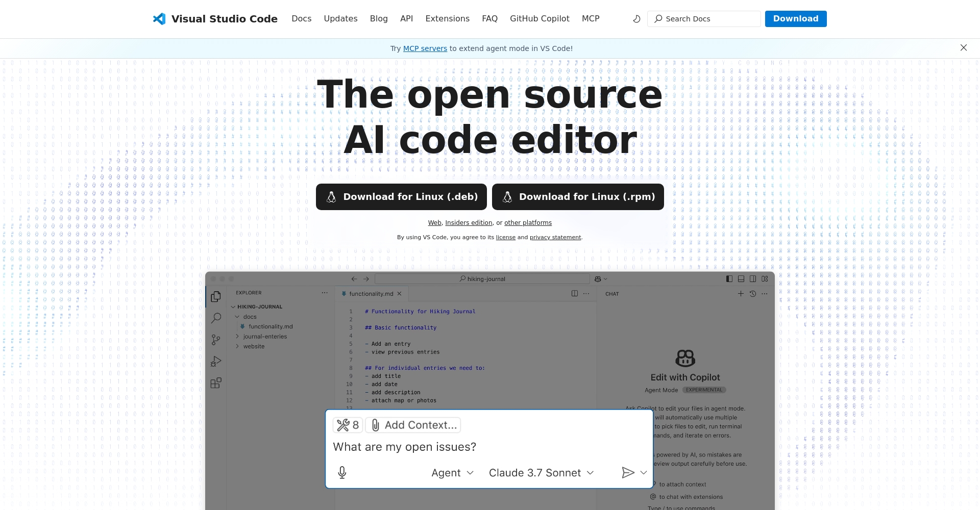Open the editor more actions ellipsis
Image resolution: width=980 pixels, height=510 pixels.
pos(586,293)
